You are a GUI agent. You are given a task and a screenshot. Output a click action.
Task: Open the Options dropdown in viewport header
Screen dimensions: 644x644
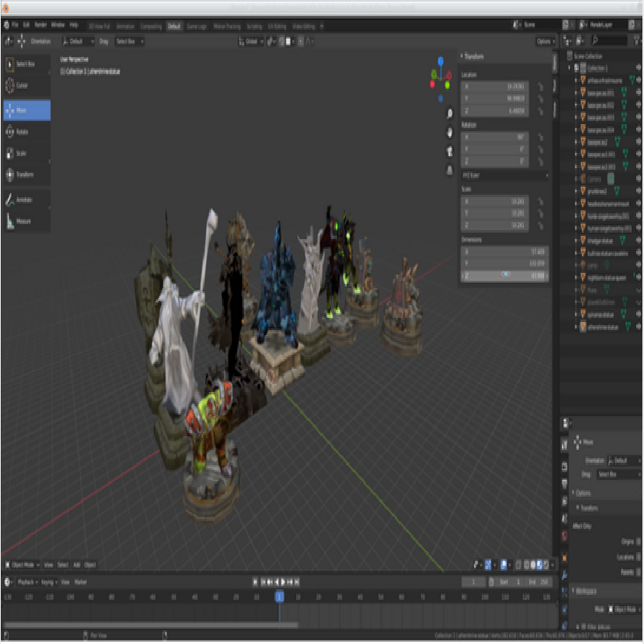[x=546, y=42]
